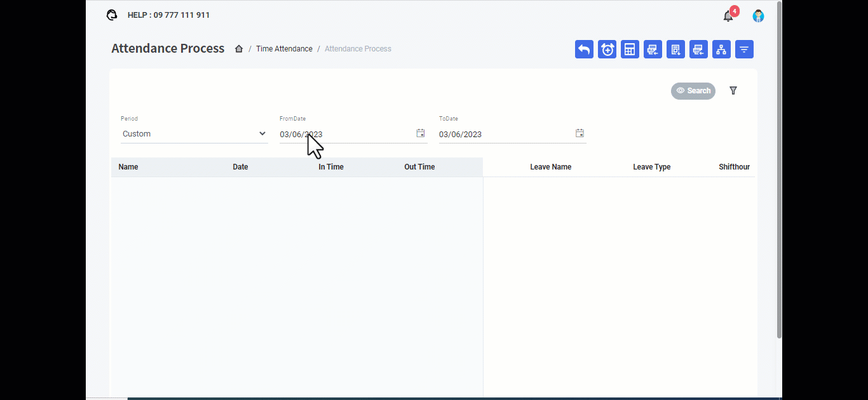Open the user profile avatar
Image resolution: width=868 pixels, height=400 pixels.
coord(758,16)
